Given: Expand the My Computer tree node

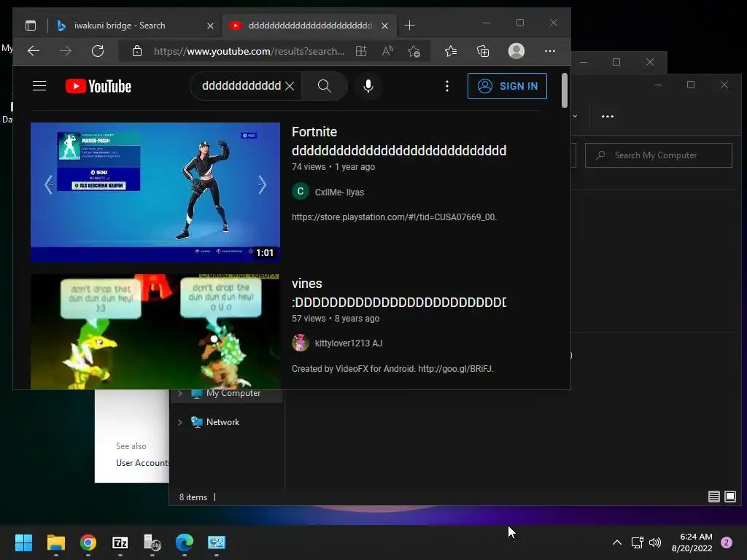Looking at the screenshot, I should click(x=180, y=393).
